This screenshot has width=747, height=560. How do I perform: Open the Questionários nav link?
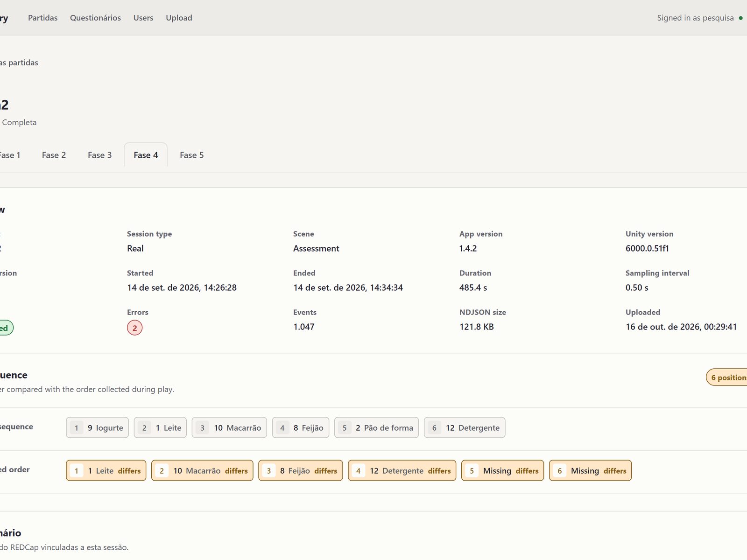(x=95, y=18)
